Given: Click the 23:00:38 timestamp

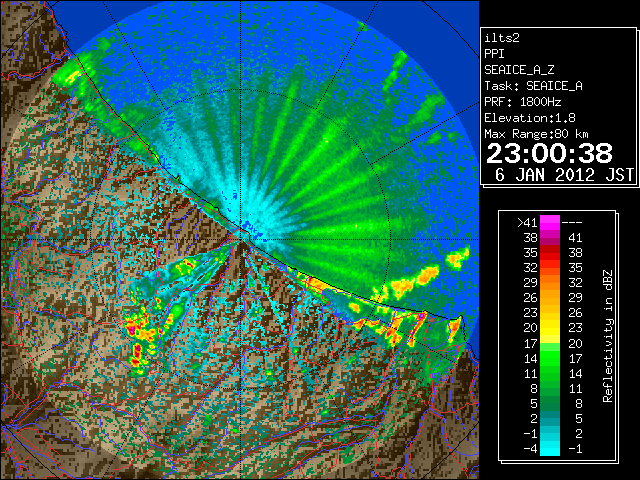Looking at the screenshot, I should [549, 153].
